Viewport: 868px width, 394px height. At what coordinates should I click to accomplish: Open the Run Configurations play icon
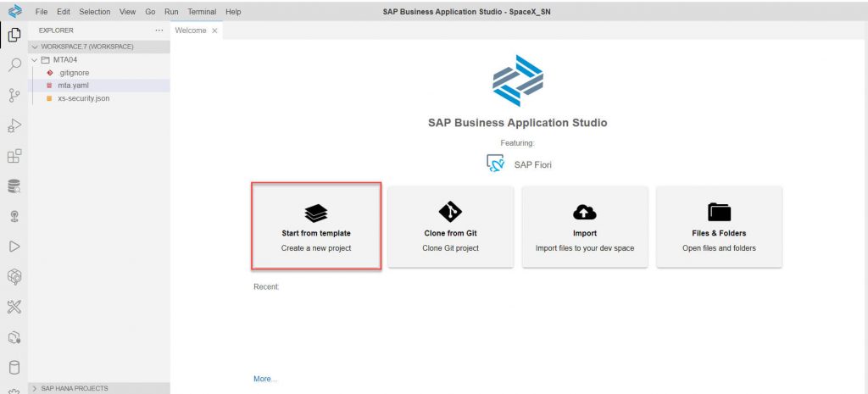tap(14, 247)
